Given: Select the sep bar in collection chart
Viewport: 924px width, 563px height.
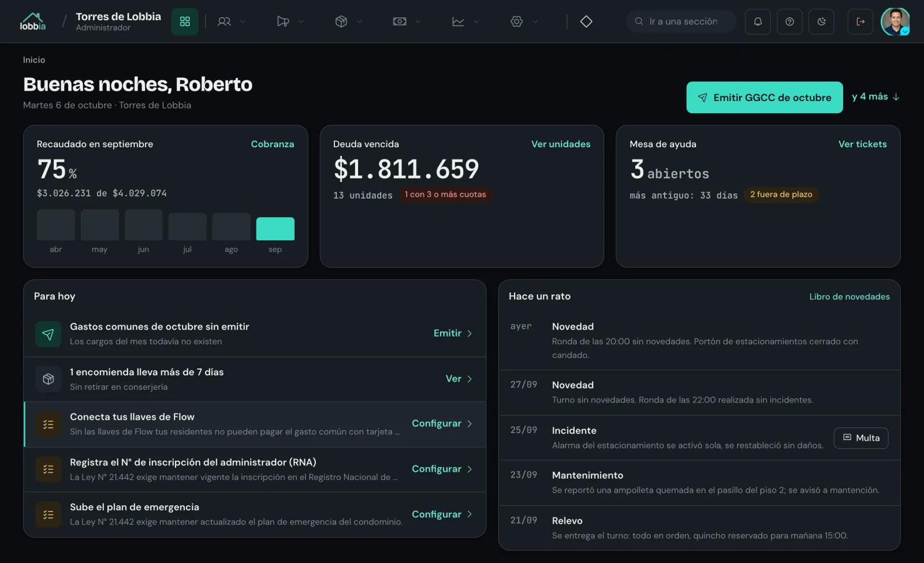Looking at the screenshot, I should tap(275, 229).
